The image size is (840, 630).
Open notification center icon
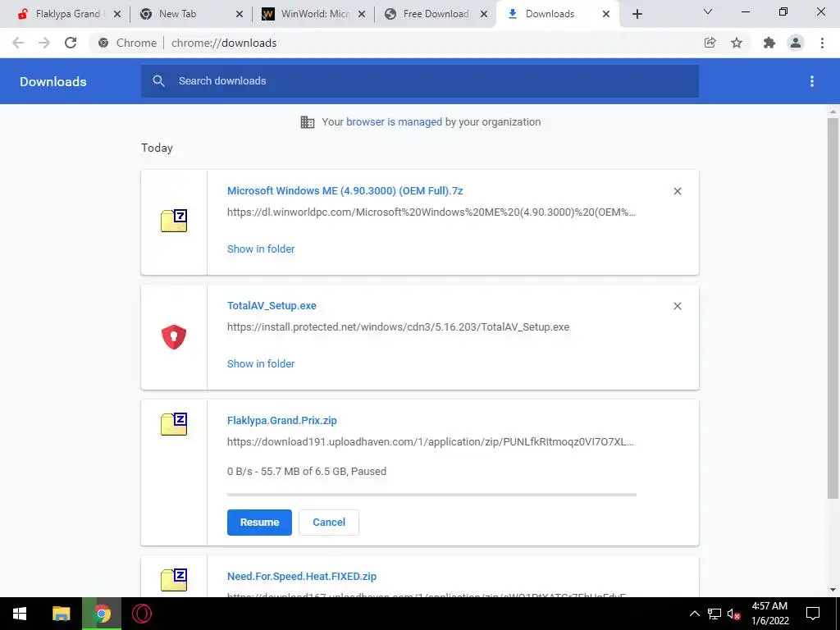[x=813, y=614]
